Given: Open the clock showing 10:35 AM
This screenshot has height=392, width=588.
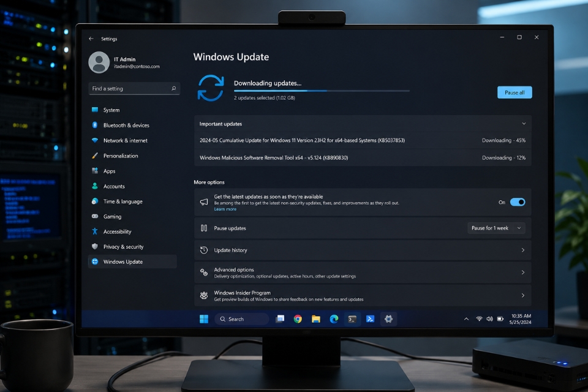Looking at the screenshot, I should tap(521, 319).
